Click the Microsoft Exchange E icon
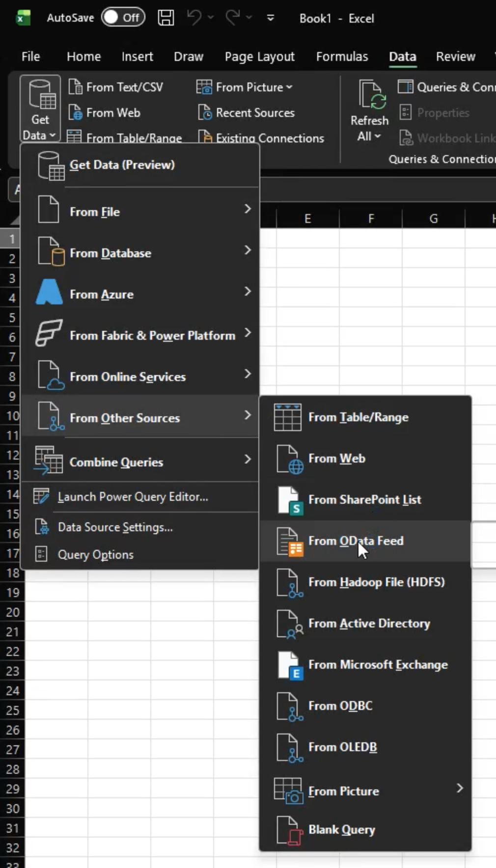Image resolution: width=496 pixels, height=868 pixels. tap(290, 666)
